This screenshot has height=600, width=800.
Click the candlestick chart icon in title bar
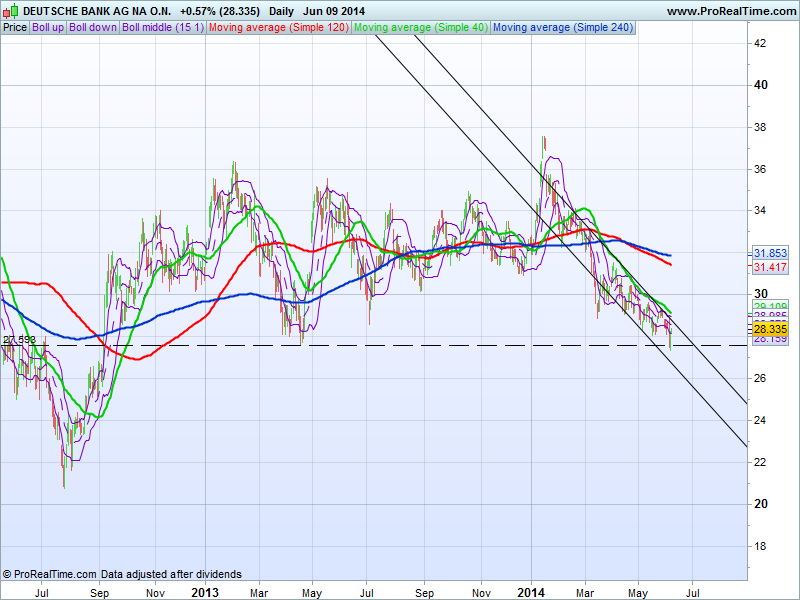[x=11, y=11]
